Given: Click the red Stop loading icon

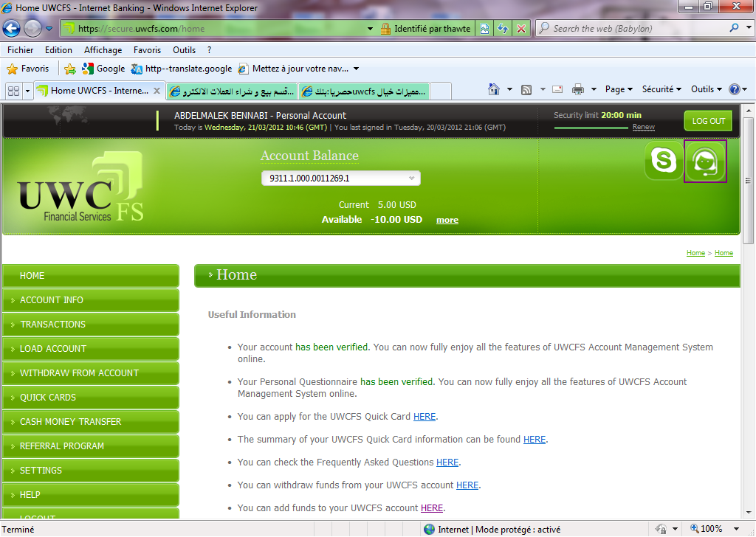Looking at the screenshot, I should [x=521, y=29].
